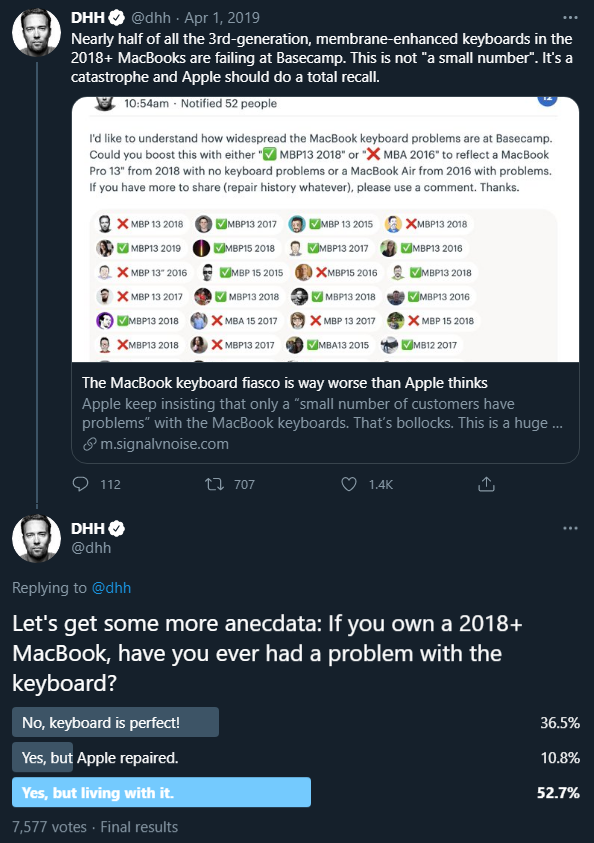Click the @dhh handle under poll author name
Image resolution: width=594 pixels, height=843 pixels.
[91, 548]
